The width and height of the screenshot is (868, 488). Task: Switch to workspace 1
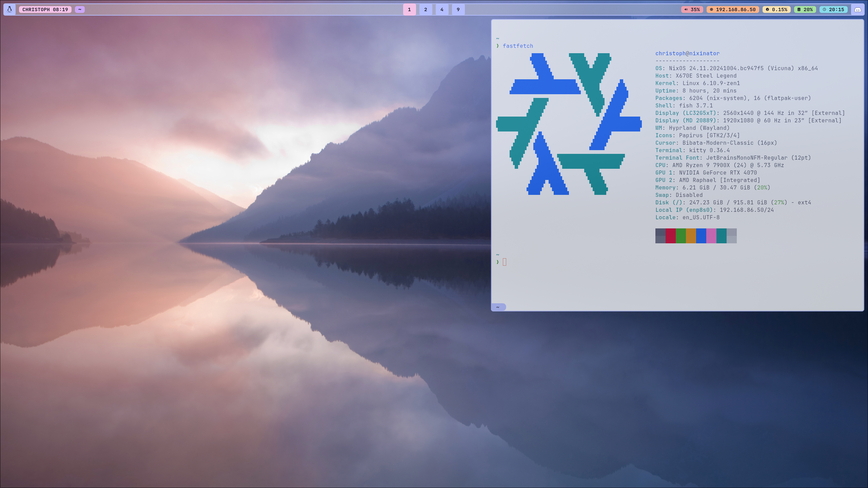(x=409, y=9)
